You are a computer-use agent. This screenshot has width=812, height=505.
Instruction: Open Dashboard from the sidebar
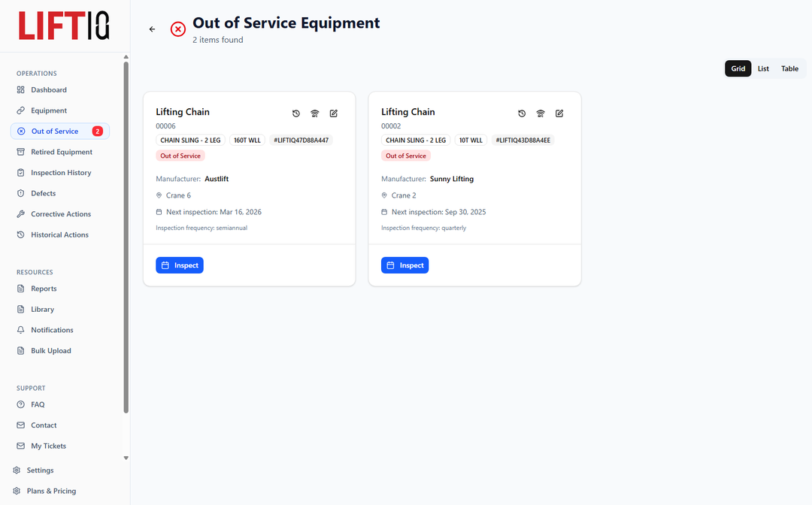[x=48, y=90]
